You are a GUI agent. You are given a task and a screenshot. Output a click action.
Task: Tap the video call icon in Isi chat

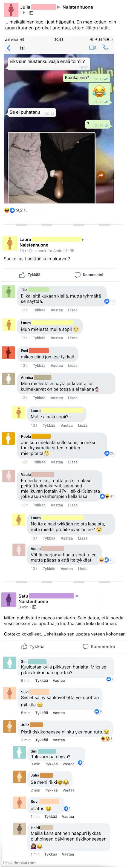(92, 48)
